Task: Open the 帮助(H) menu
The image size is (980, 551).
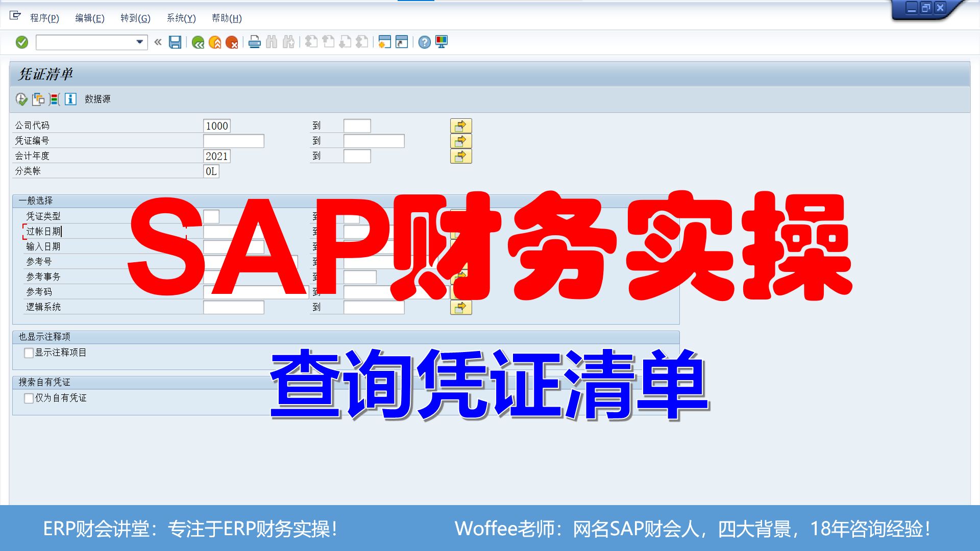Action: point(227,18)
